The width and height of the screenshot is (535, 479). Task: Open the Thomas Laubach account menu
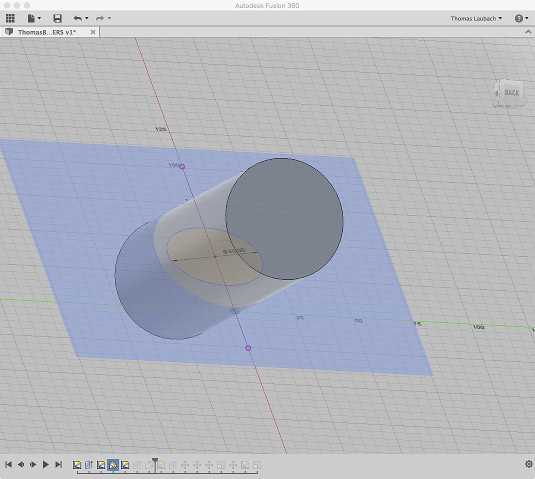coord(476,18)
